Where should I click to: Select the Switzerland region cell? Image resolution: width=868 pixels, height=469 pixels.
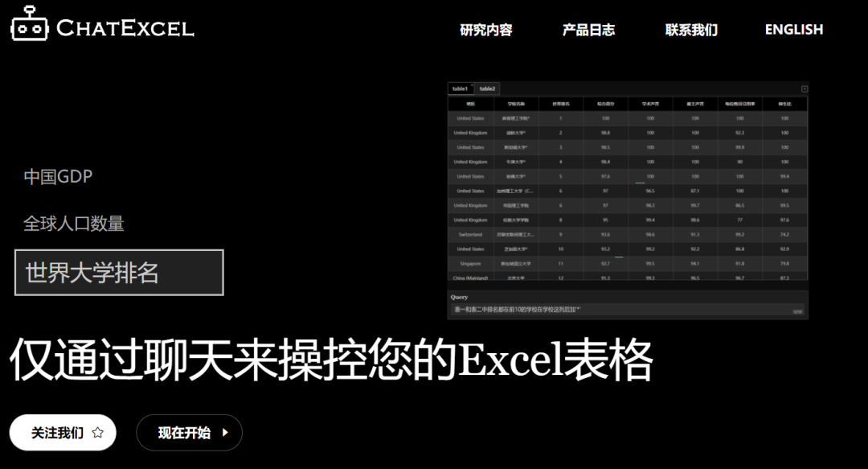click(470, 235)
